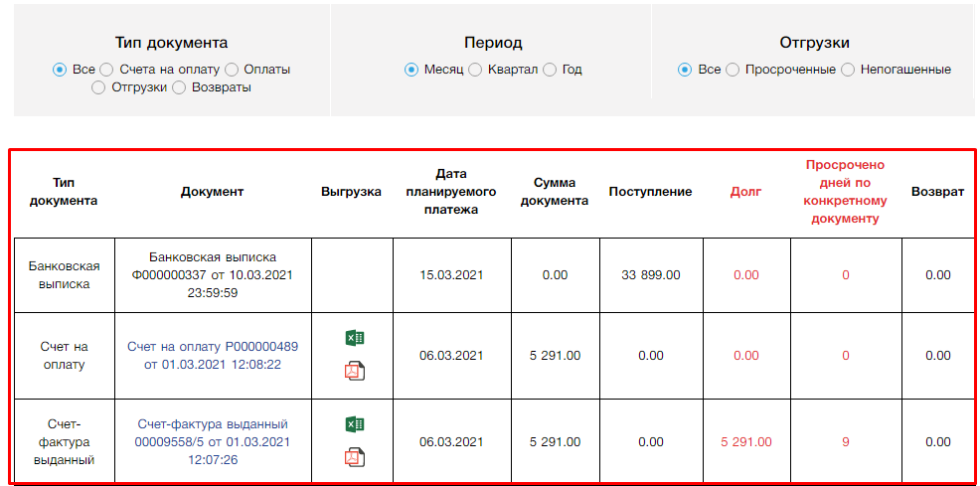Click the bank statement Ф000000337 document cell
Image resolution: width=980 pixels, height=486 pixels.
click(x=213, y=275)
